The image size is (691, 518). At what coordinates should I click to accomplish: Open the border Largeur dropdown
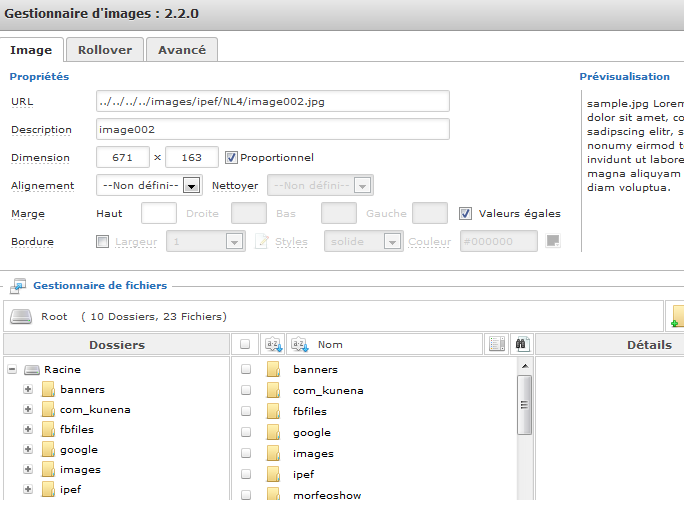(206, 242)
